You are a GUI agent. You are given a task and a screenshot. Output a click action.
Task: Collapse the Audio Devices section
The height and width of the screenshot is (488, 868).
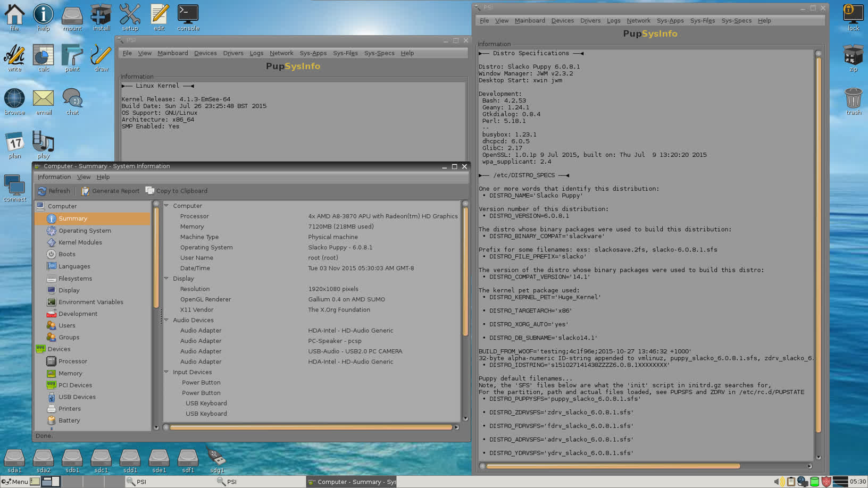[x=166, y=320]
